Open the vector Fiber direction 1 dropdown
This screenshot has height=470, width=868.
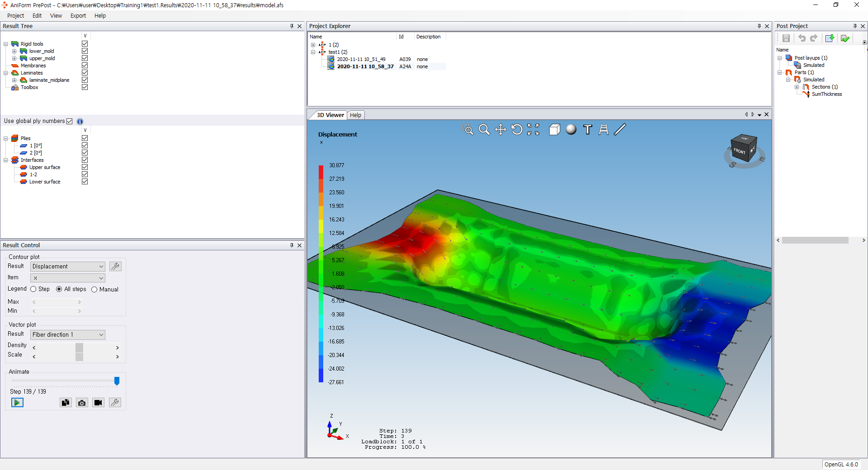coord(68,335)
